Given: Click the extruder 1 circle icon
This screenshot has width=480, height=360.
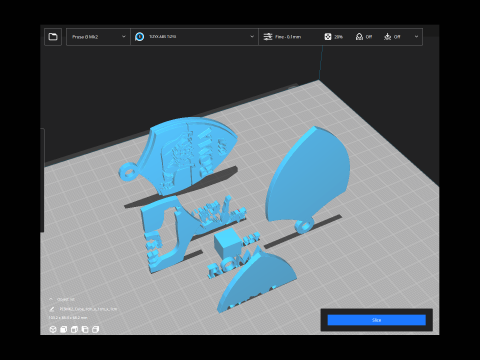Looking at the screenshot, I should tap(140, 37).
